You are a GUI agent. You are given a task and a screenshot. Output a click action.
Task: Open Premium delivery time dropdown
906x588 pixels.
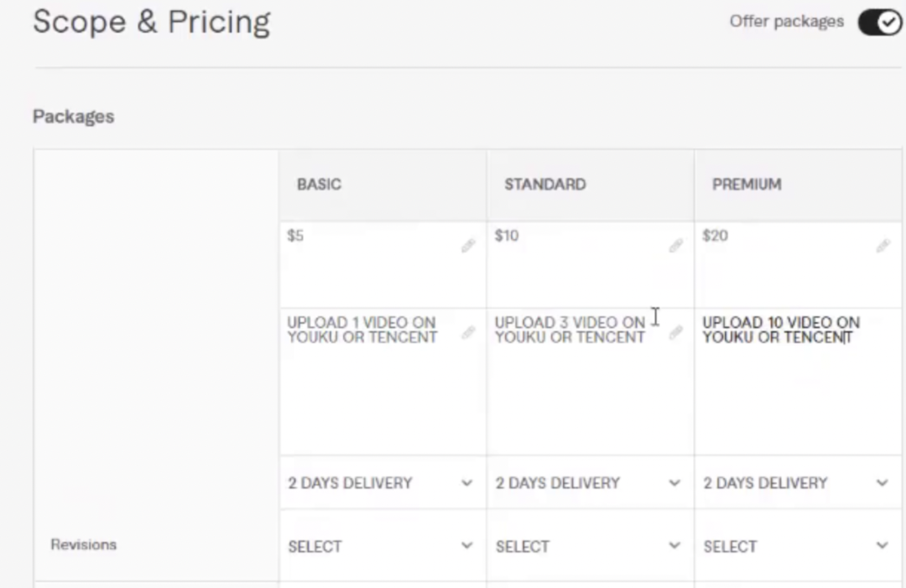click(x=797, y=483)
